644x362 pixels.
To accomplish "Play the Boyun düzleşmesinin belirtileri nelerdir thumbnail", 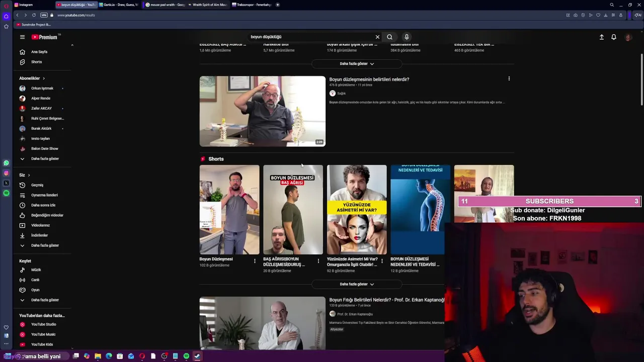I will click(262, 111).
